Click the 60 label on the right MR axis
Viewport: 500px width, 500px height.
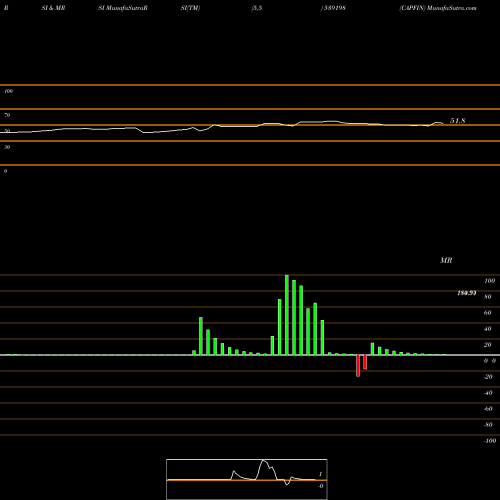(488, 313)
